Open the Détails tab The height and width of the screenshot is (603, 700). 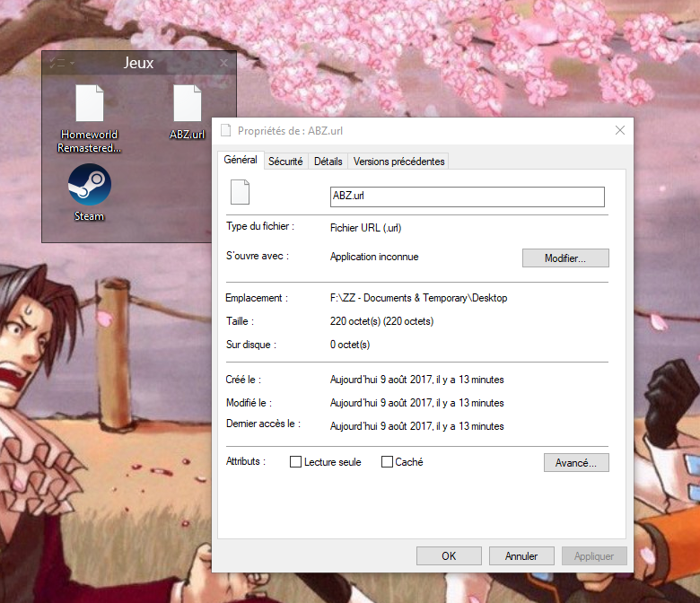[x=328, y=162]
